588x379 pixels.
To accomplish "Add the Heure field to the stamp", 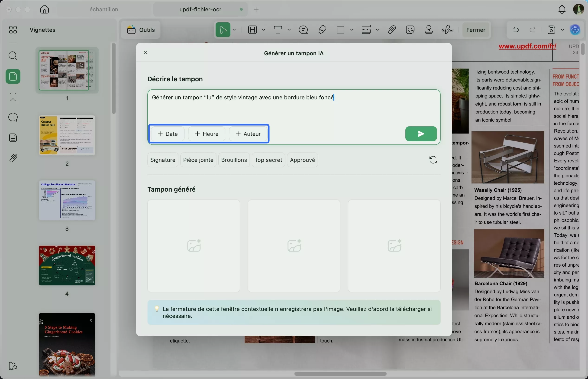I will tap(207, 134).
